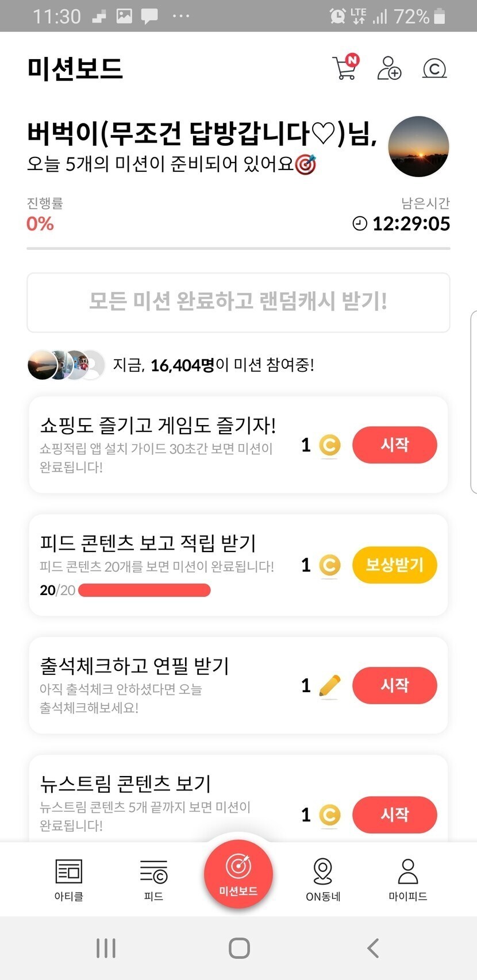Open the 미션보드 center tab
This screenshot has width=477, height=980.
click(238, 874)
